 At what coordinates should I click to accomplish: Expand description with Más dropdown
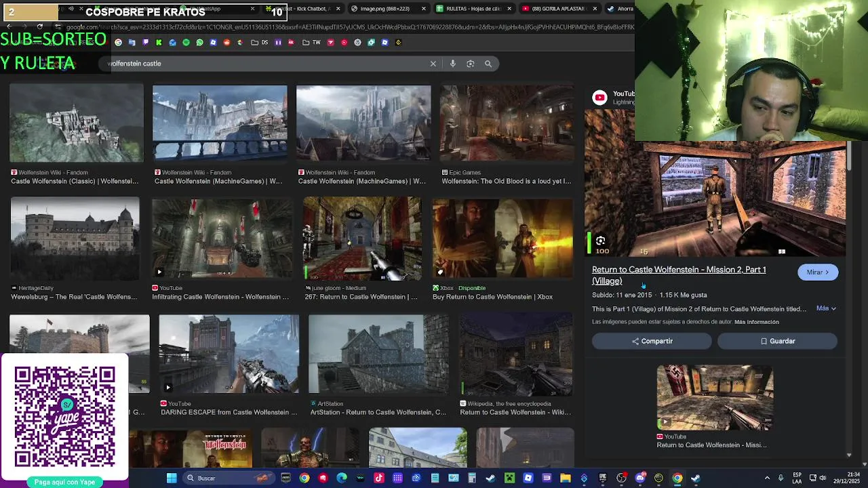[826, 308]
